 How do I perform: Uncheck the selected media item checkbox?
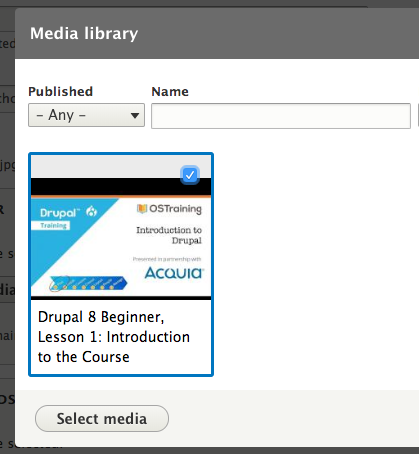190,175
